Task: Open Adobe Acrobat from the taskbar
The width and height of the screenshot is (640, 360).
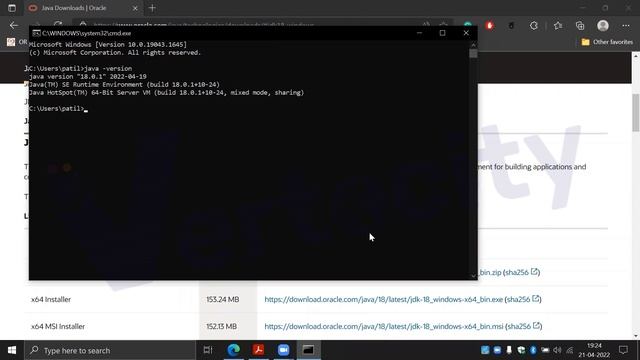Action: tap(258, 350)
